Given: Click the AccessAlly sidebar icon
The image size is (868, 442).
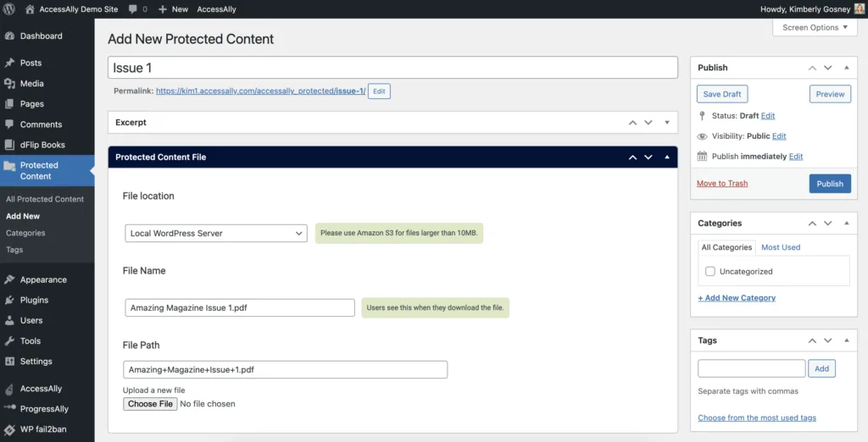Looking at the screenshot, I should 9,389.
